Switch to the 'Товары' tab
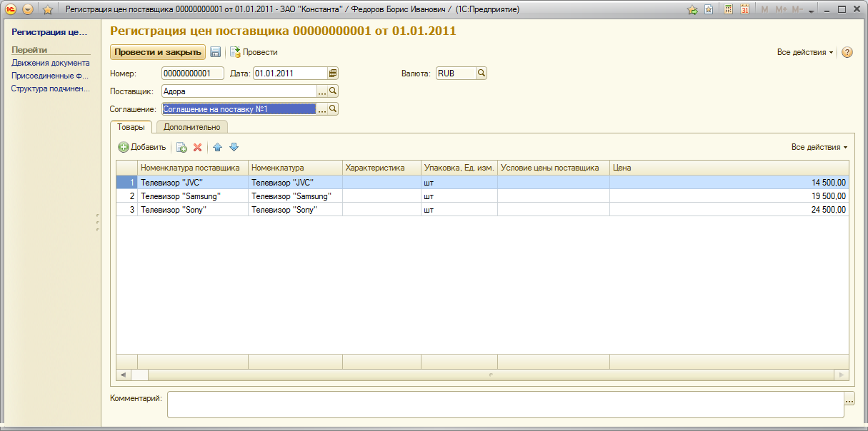The width and height of the screenshot is (868, 431). point(131,126)
